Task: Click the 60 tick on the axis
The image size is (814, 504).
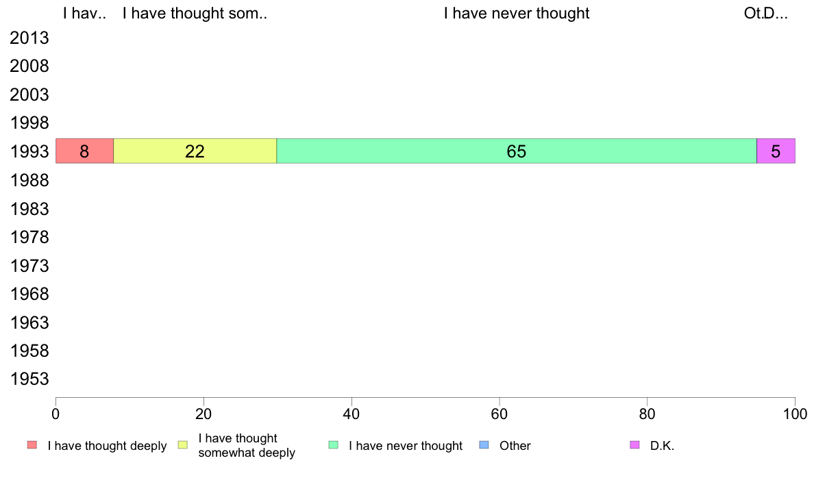Action: pyautogui.click(x=500, y=414)
